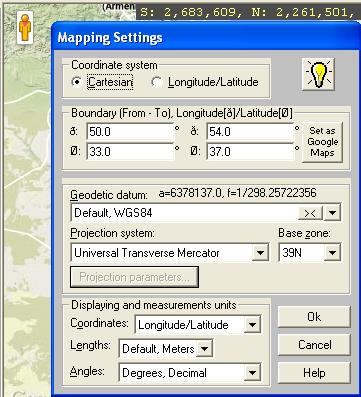Click the To longitude field 54.0

[250, 132]
